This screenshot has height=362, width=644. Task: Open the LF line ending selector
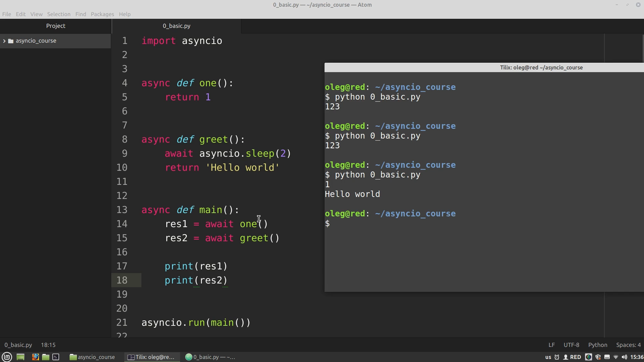[x=551, y=345]
